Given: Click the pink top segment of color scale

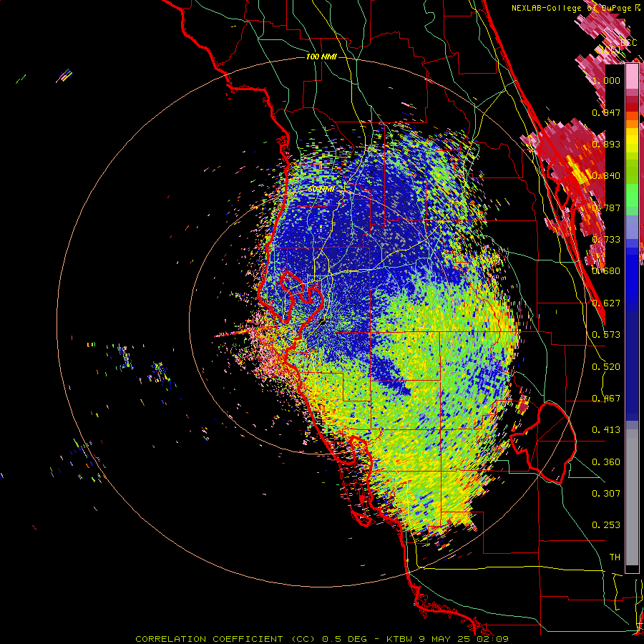Looking at the screenshot, I should click(x=632, y=77).
